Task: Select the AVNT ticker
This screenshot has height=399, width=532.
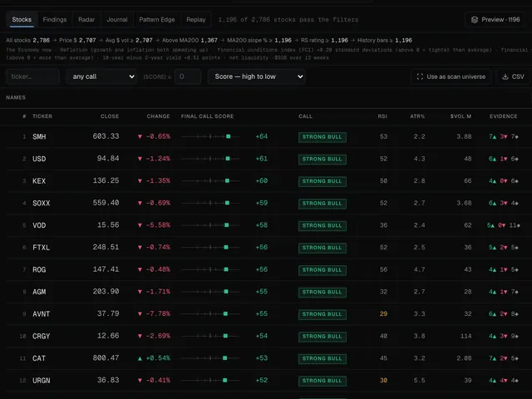Action: pos(42,314)
